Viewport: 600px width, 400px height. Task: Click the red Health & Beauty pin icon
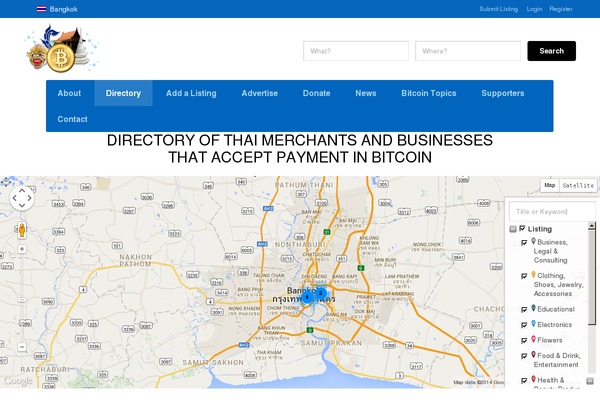[x=533, y=379]
